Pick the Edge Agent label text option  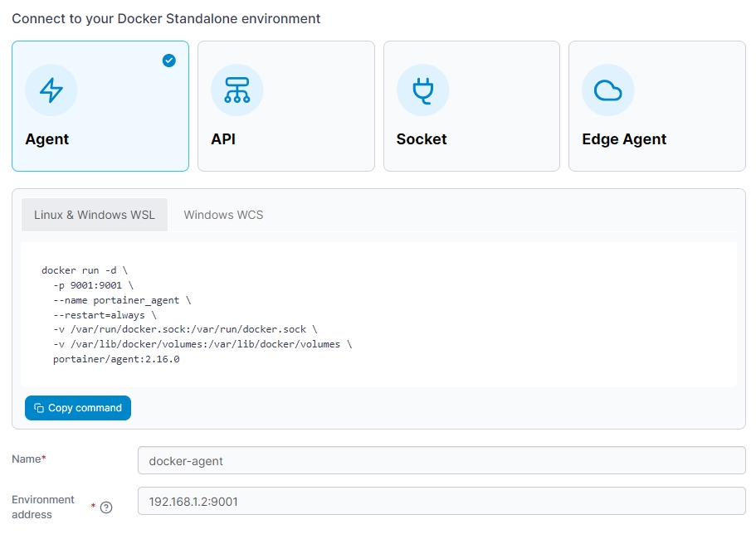pos(624,139)
